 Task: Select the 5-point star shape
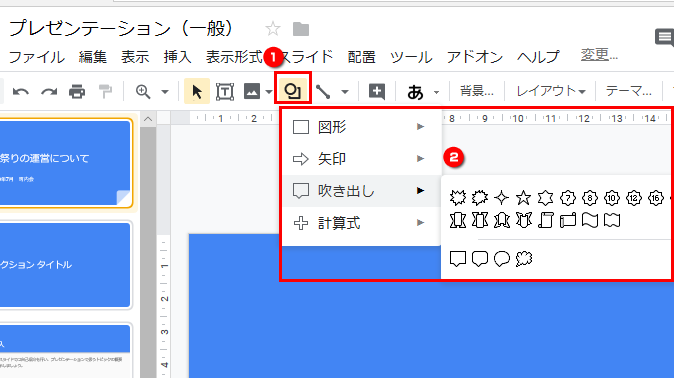point(524,198)
